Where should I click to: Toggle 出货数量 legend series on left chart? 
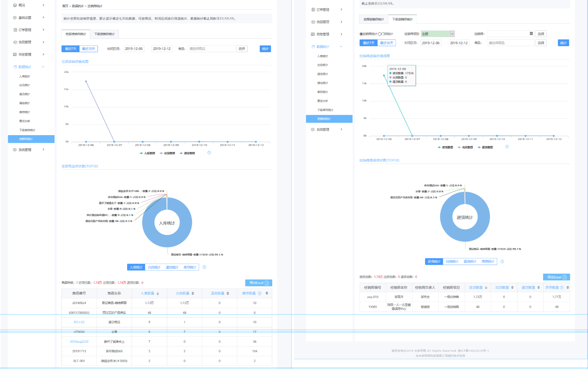(167, 153)
